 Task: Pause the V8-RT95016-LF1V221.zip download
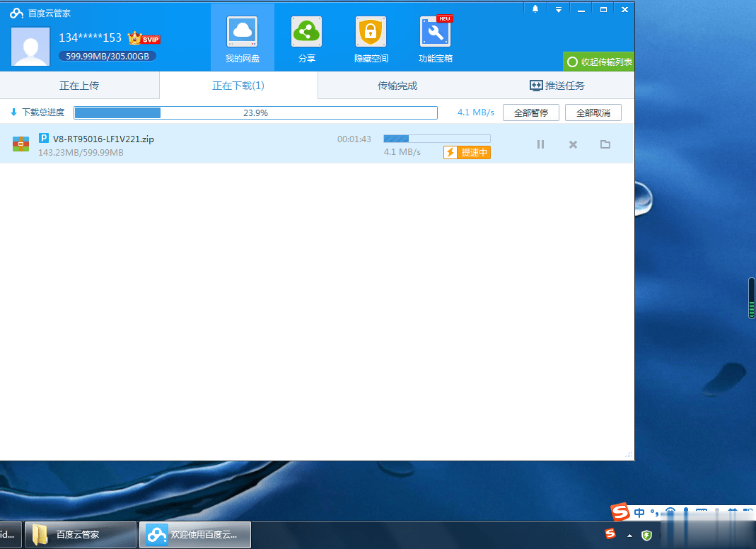pyautogui.click(x=540, y=144)
